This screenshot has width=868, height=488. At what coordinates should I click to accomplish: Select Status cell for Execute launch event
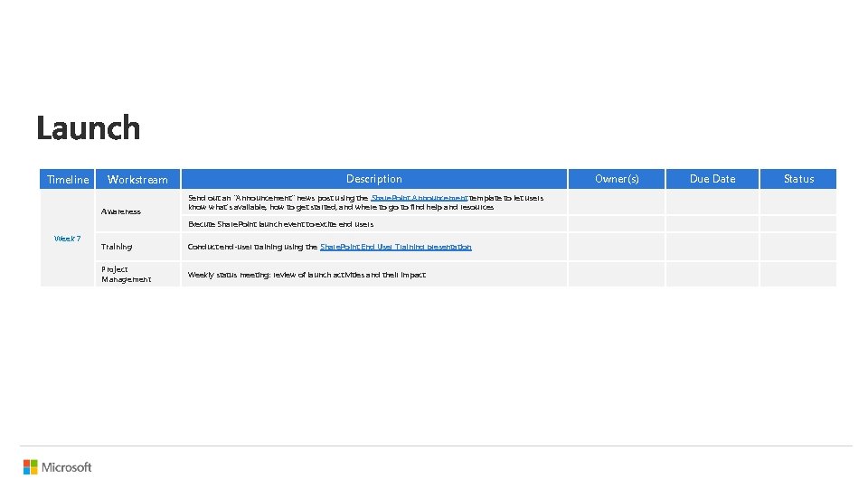(x=798, y=224)
